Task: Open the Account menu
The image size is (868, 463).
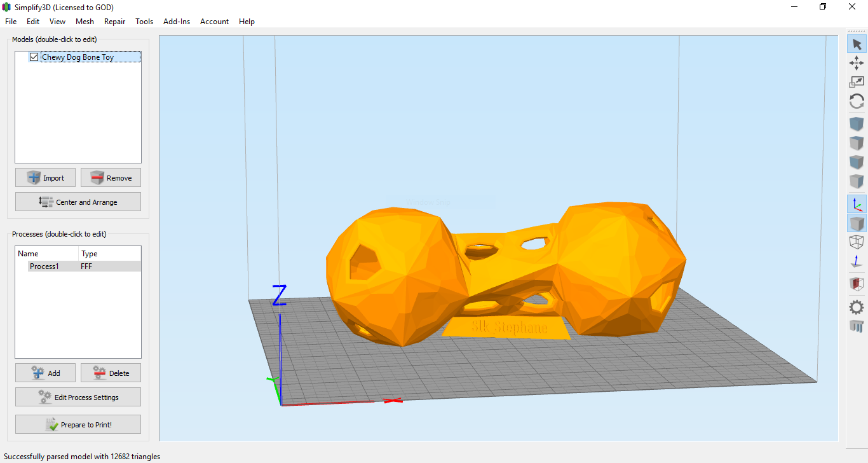Action: (215, 22)
